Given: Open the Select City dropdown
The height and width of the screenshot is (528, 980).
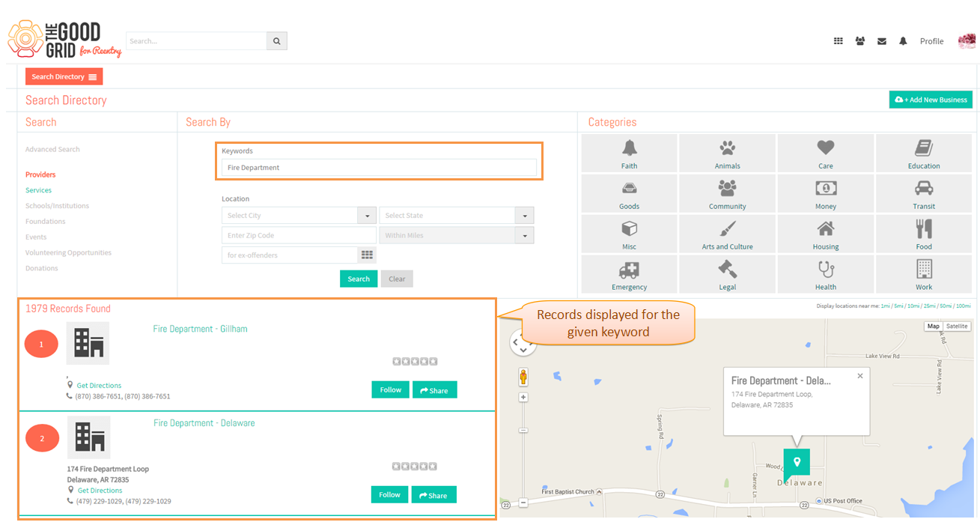Looking at the screenshot, I should pyautogui.click(x=299, y=216).
